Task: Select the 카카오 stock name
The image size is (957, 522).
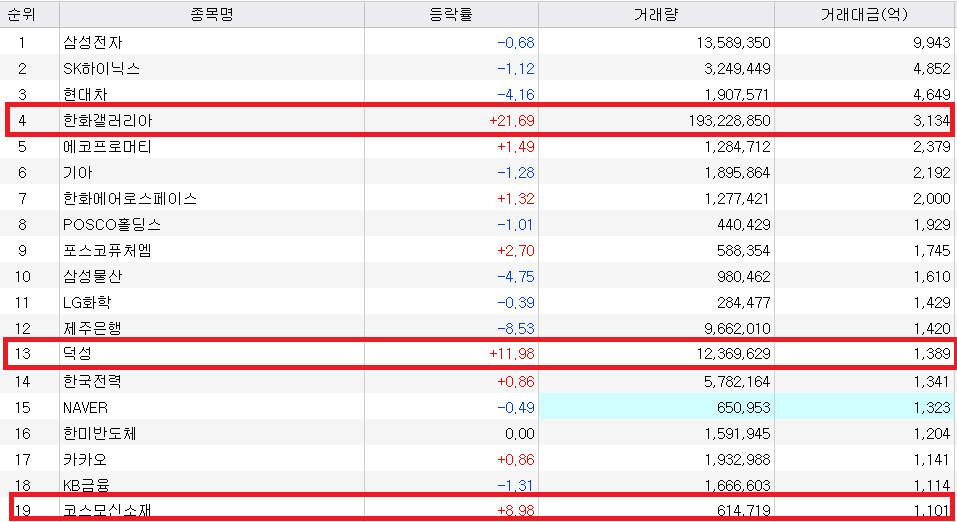Action: (85, 460)
